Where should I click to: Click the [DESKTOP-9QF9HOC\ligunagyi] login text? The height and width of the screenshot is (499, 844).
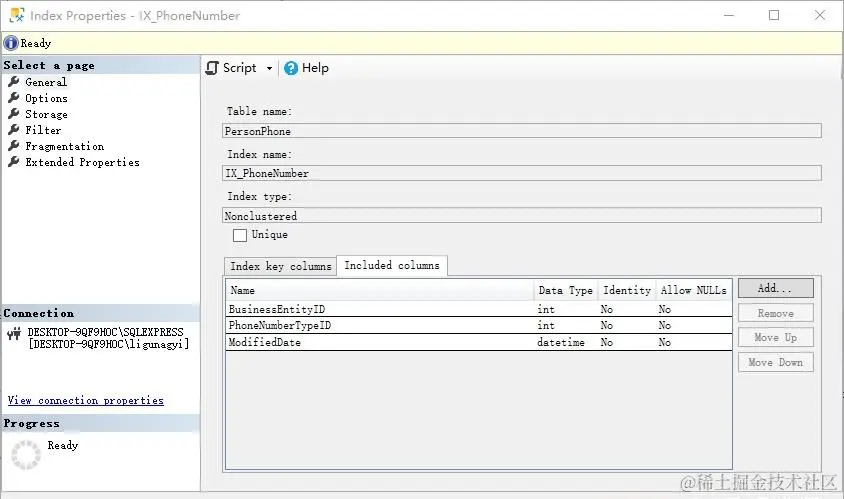108,344
